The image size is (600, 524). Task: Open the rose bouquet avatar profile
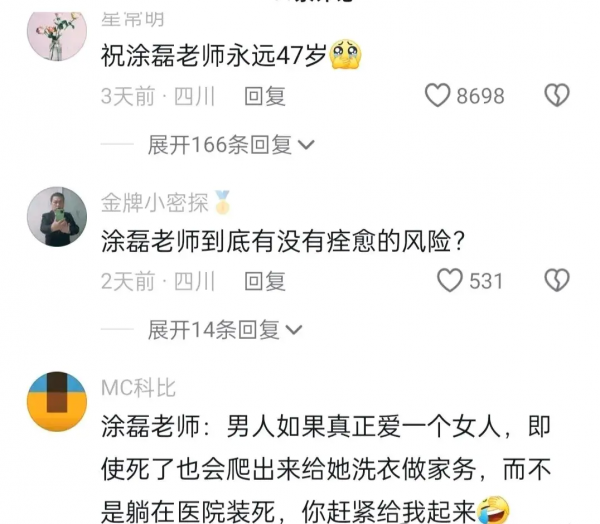[x=57, y=34]
